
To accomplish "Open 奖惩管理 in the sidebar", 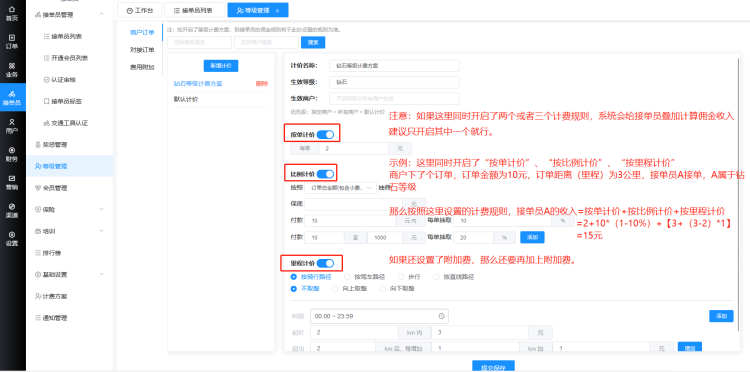I will point(55,144).
